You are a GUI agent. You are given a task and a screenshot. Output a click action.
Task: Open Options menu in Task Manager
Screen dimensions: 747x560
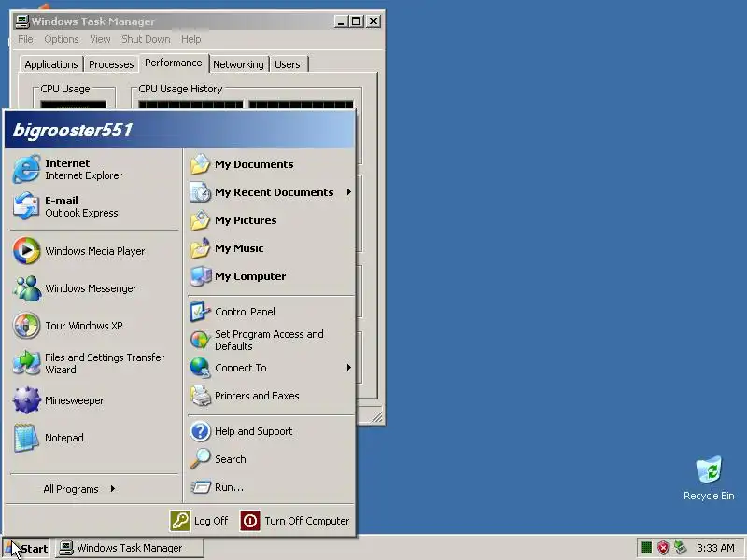click(62, 39)
